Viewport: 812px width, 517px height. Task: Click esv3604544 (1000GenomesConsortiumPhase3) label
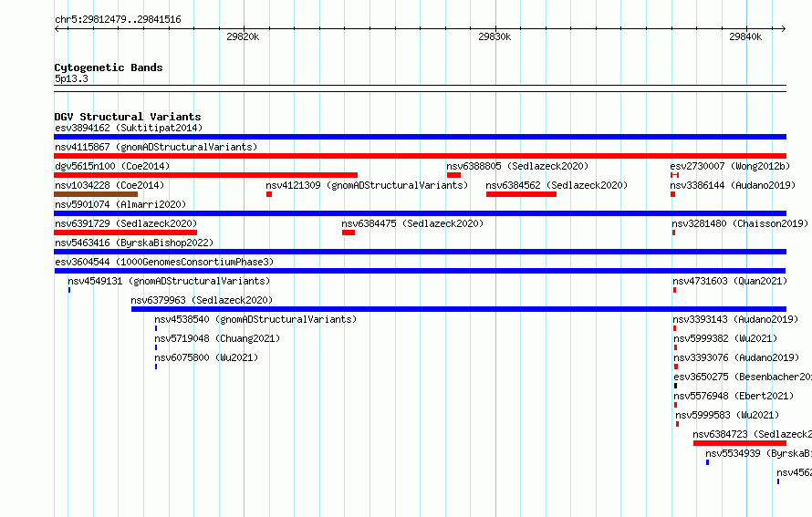164,262
